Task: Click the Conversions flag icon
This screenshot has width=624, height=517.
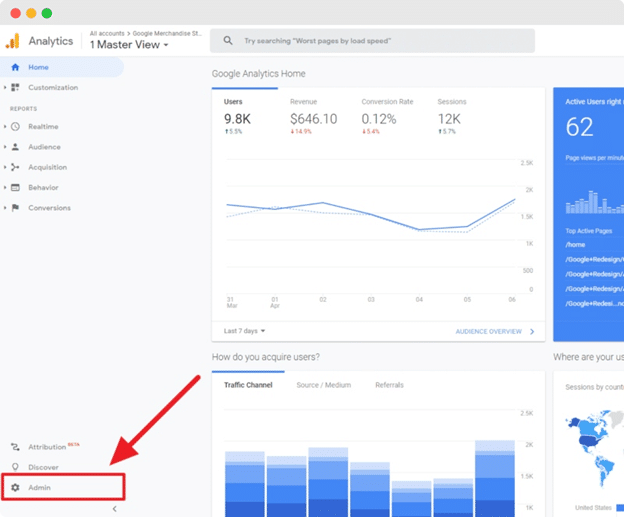Action: 15,208
